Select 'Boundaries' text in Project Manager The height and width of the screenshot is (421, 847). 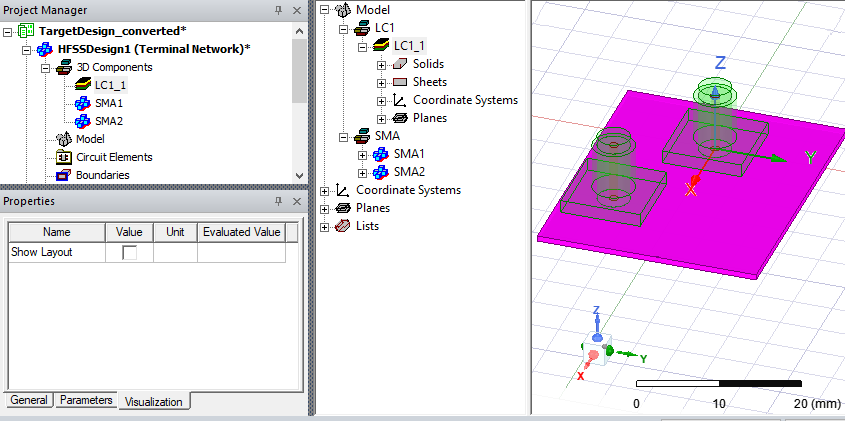[x=103, y=175]
